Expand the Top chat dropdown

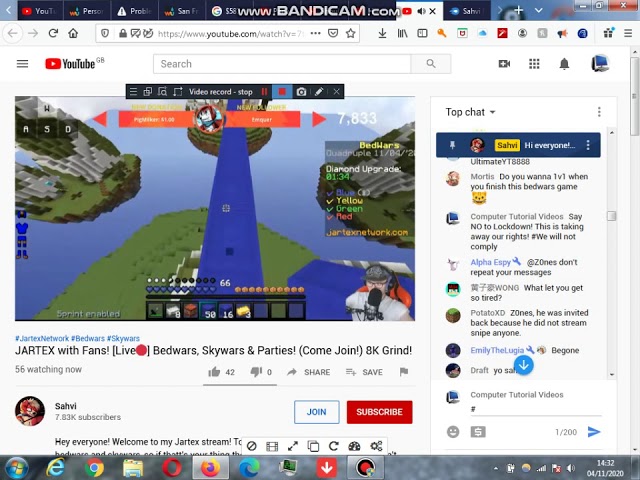pos(470,112)
